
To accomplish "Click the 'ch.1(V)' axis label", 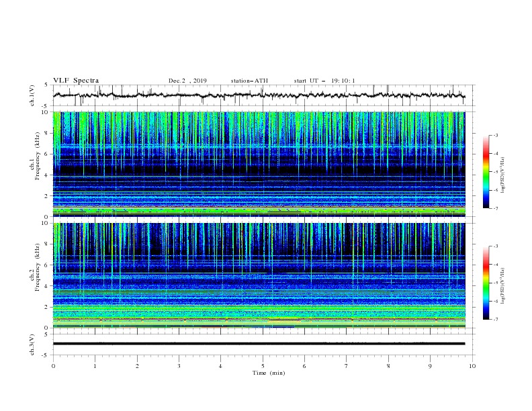I will [32, 95].
